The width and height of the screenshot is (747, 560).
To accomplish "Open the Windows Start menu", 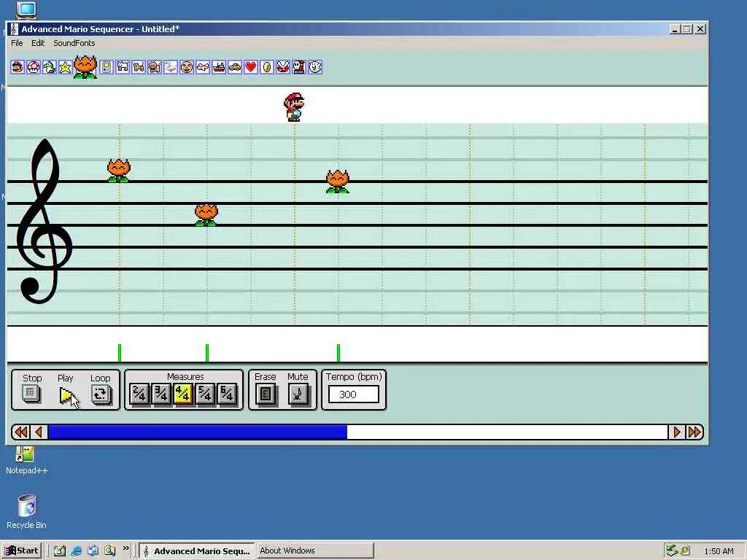I will point(21,551).
